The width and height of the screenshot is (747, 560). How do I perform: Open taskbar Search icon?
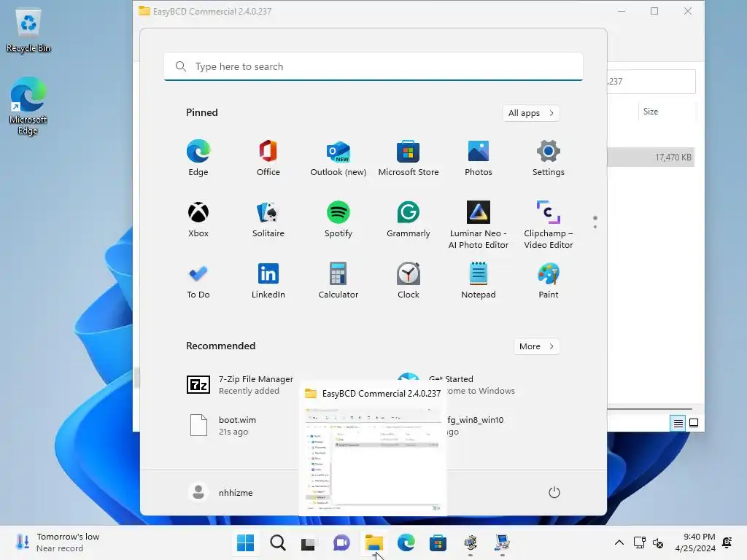(278, 542)
